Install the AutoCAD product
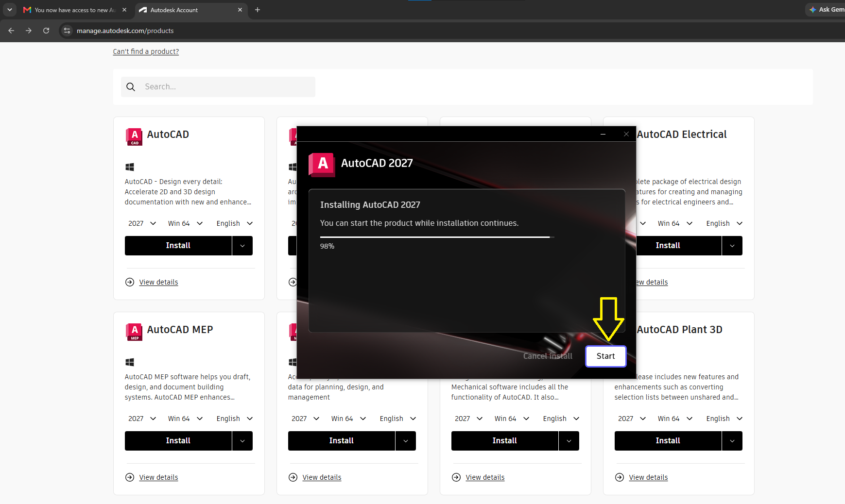This screenshot has height=504, width=845. [178, 246]
